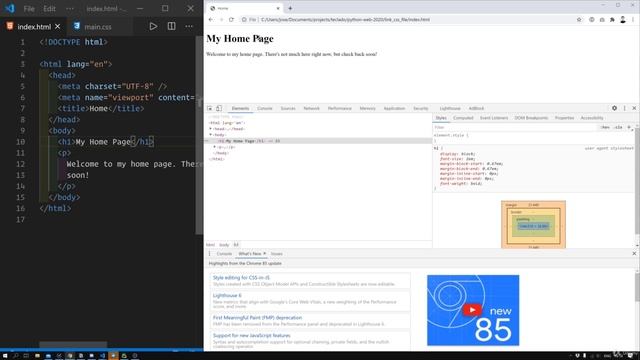Open a new Chrome tab
The image size is (640, 360).
pos(290,8)
